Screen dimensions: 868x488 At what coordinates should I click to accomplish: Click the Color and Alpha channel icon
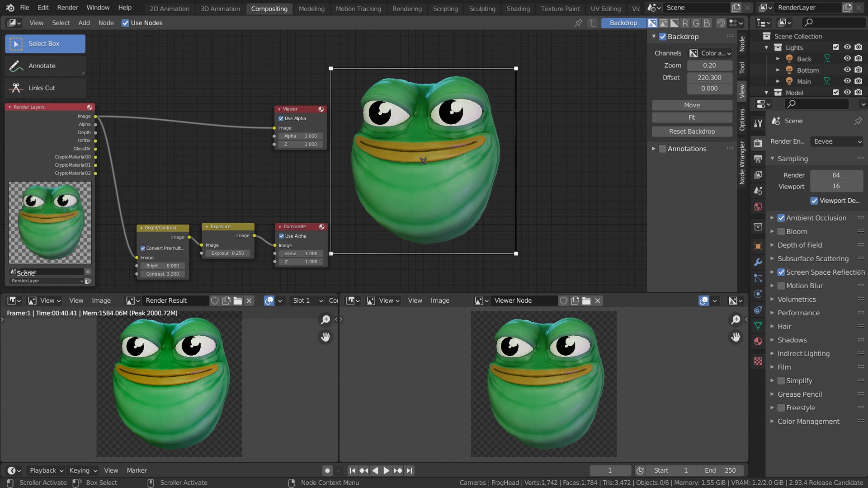click(652, 23)
